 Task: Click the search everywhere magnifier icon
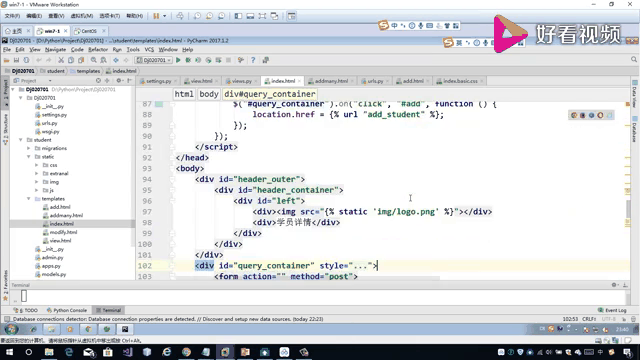click(x=634, y=60)
